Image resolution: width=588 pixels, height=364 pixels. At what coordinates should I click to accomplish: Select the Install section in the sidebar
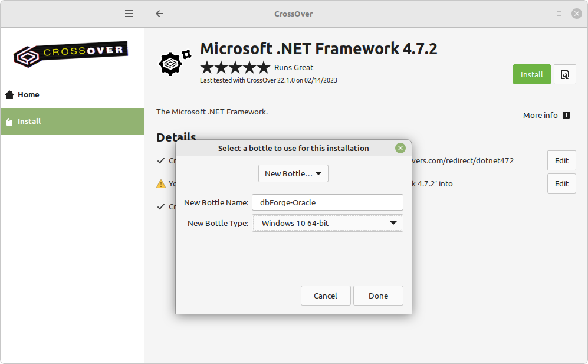click(x=72, y=121)
